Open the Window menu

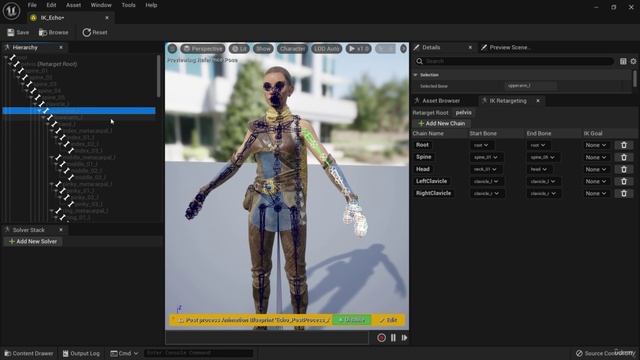coord(101,5)
